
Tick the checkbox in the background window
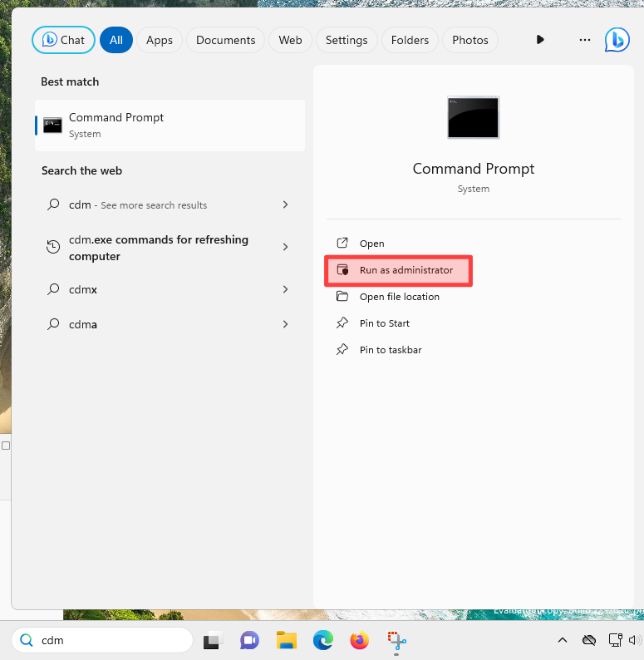point(6,446)
